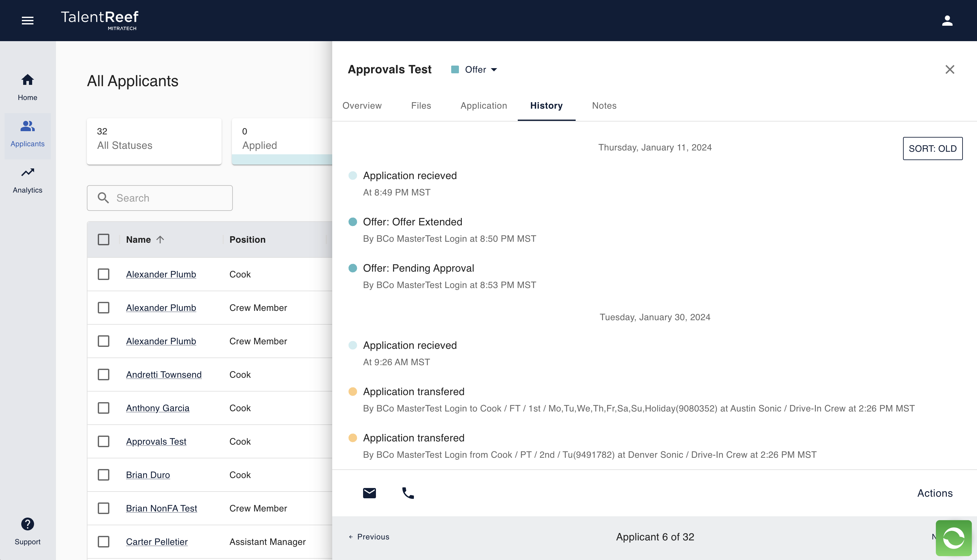Screen dimensions: 977x560
Task: Click into the Search input field
Action: click(x=160, y=198)
